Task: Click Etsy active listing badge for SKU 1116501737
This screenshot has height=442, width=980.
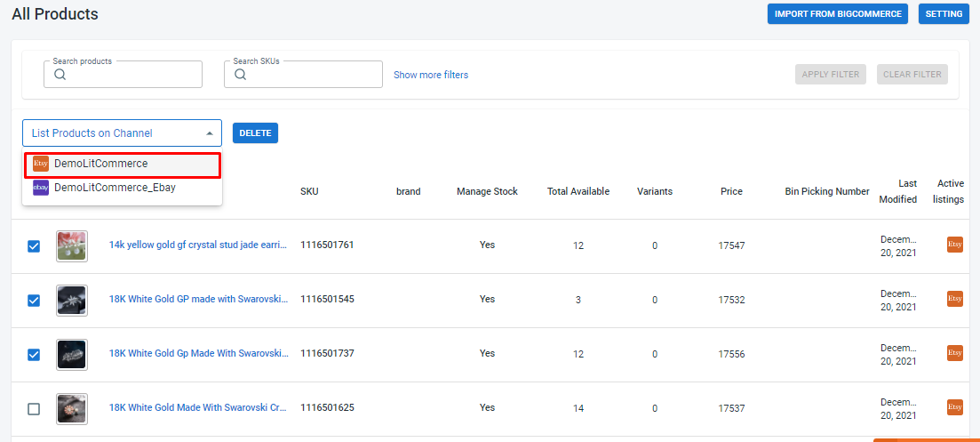Action: [x=955, y=353]
